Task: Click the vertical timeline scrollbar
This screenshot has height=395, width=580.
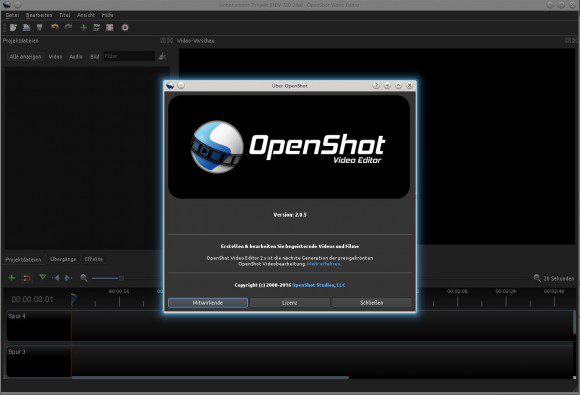Action: [x=574, y=321]
